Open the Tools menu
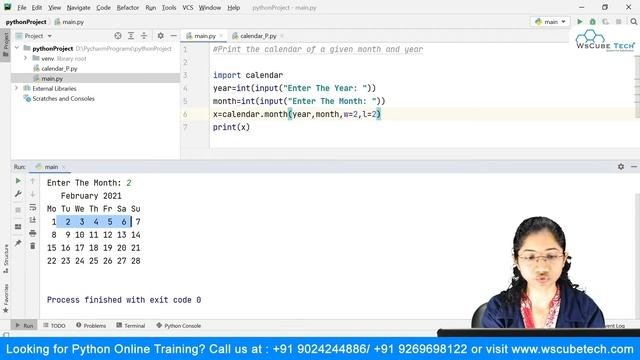The height and width of the screenshot is (360, 640). 169,8
